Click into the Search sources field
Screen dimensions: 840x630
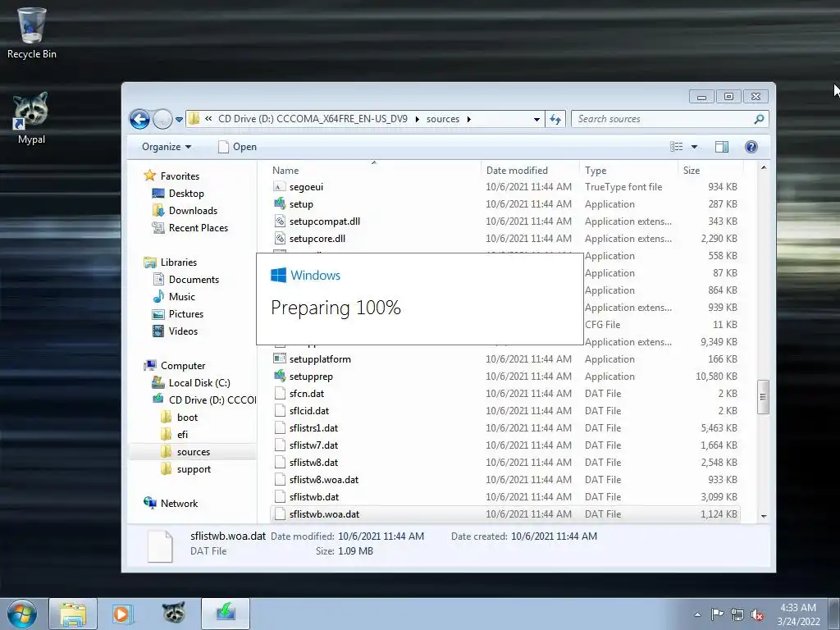click(x=662, y=119)
